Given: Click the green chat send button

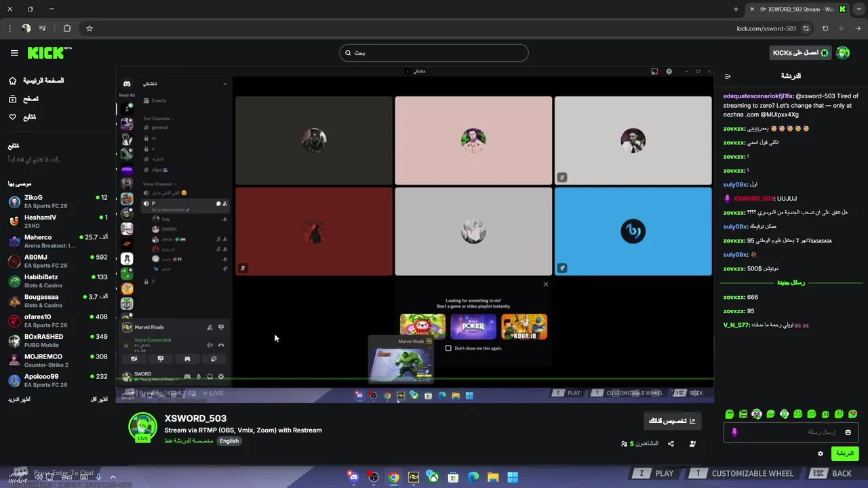Looking at the screenshot, I should pyautogui.click(x=844, y=453).
